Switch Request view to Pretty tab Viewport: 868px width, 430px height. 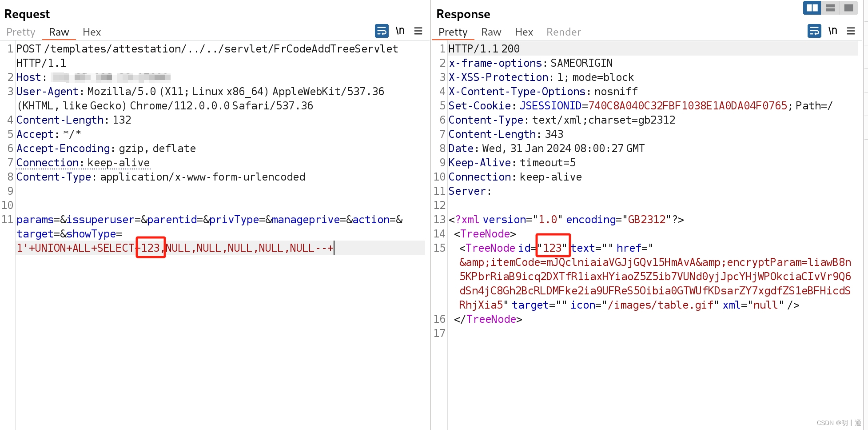[x=21, y=32]
